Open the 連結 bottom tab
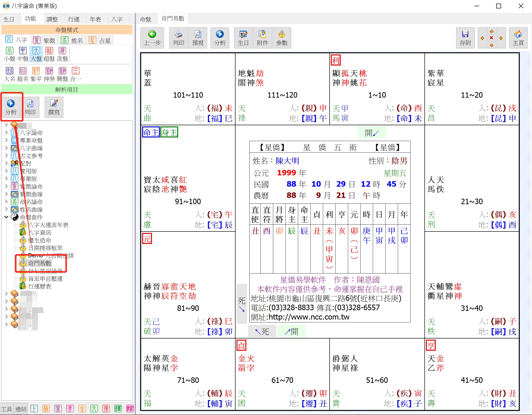This screenshot has width=532, height=415. point(21,409)
